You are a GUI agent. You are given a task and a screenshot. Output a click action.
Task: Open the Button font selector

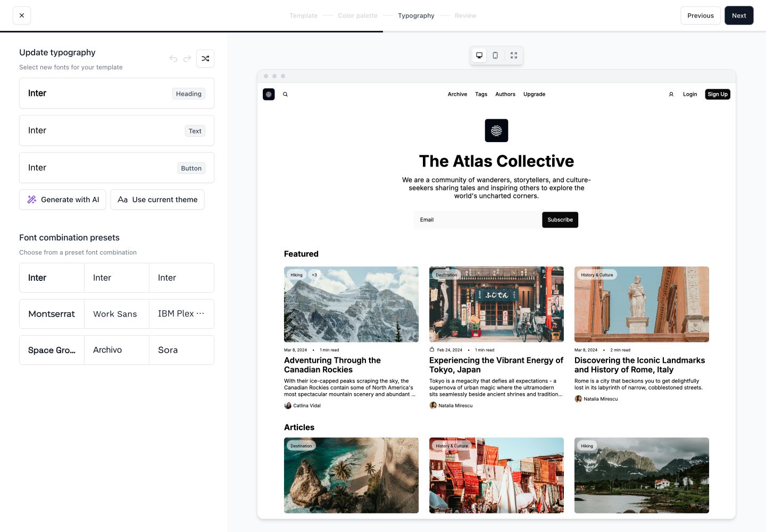(x=116, y=168)
